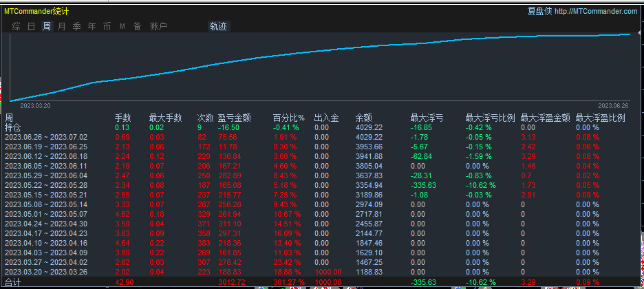Image resolution: width=644 pixels, height=289 pixels.
Task: Click the 1000.00 deposit in 03.20 week
Action: tap(328, 272)
